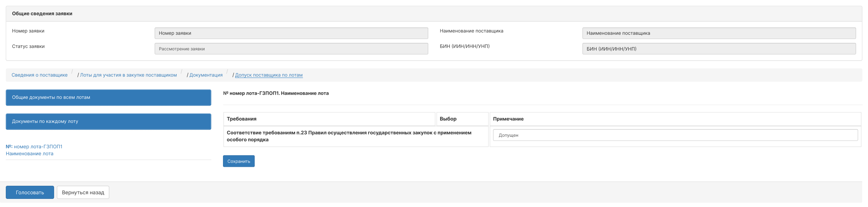Click the Соответствие требованиям п.23 requirement text
The width and height of the screenshot is (868, 207).
[x=349, y=136]
